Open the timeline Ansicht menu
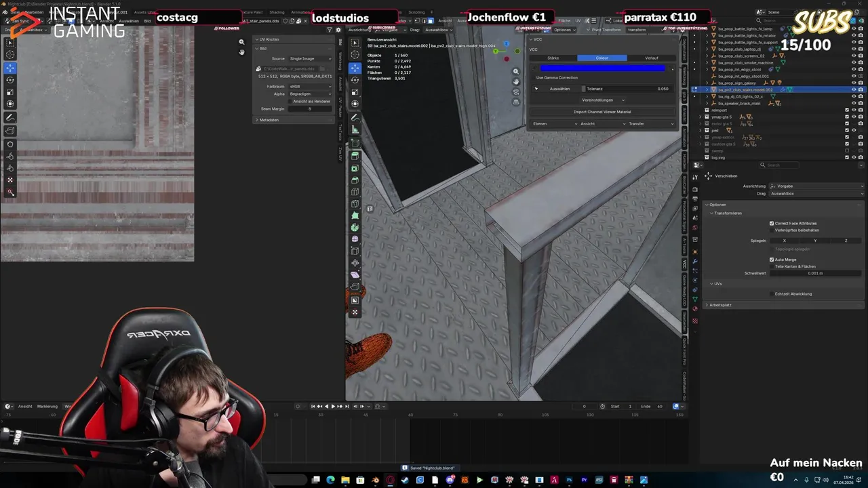The width and height of the screenshot is (868, 488). point(25,406)
